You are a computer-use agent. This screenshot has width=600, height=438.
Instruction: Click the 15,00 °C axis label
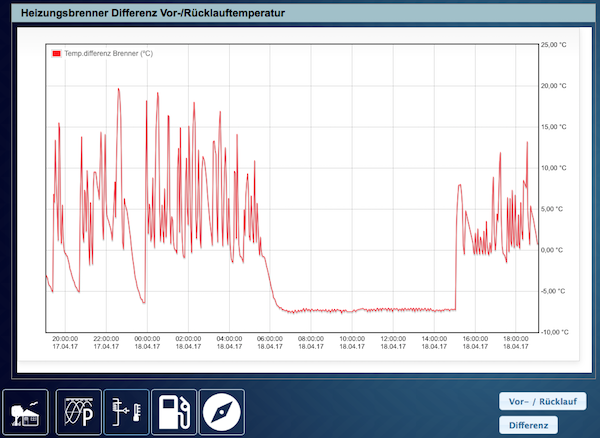click(x=553, y=127)
